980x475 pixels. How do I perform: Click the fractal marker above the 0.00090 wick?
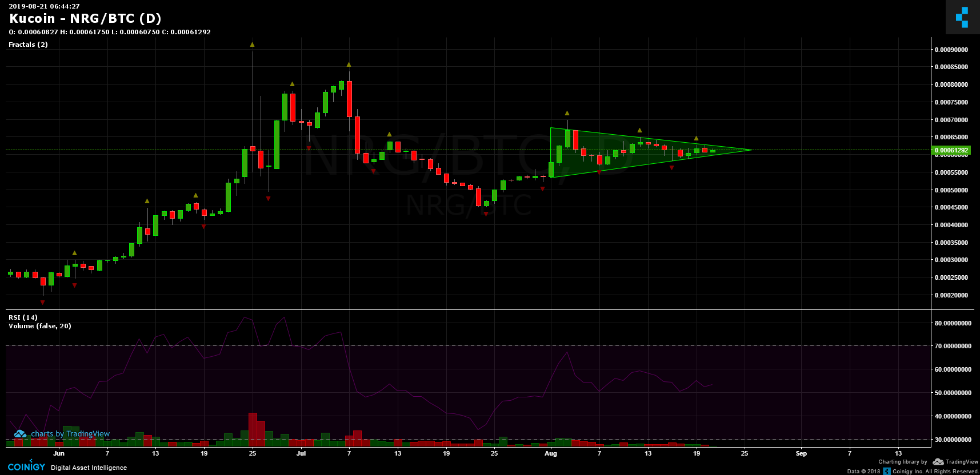tap(252, 45)
